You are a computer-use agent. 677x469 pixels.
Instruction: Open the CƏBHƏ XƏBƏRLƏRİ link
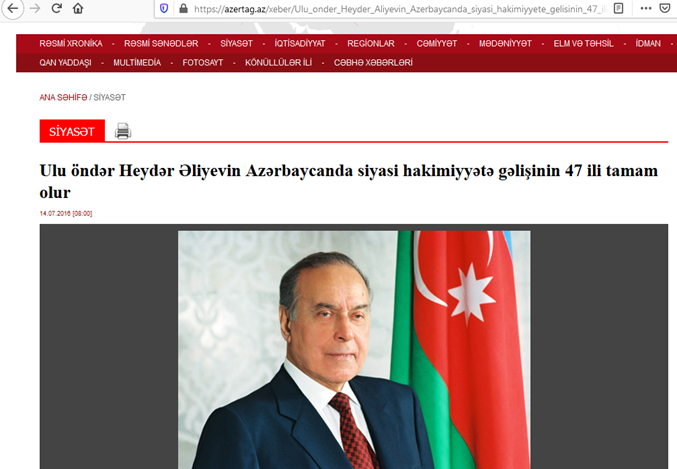(373, 63)
